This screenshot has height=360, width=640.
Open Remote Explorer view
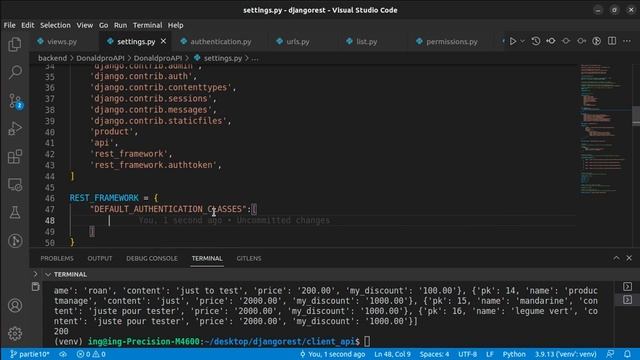click(15, 185)
